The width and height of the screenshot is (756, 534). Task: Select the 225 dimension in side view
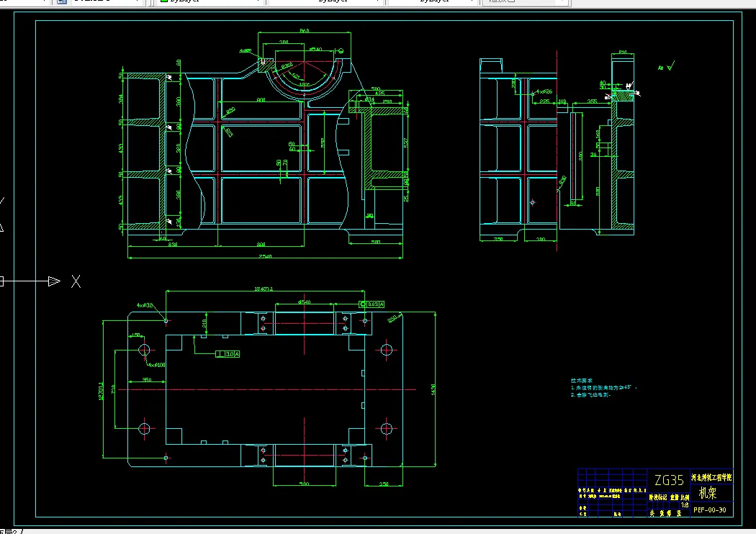point(544,101)
